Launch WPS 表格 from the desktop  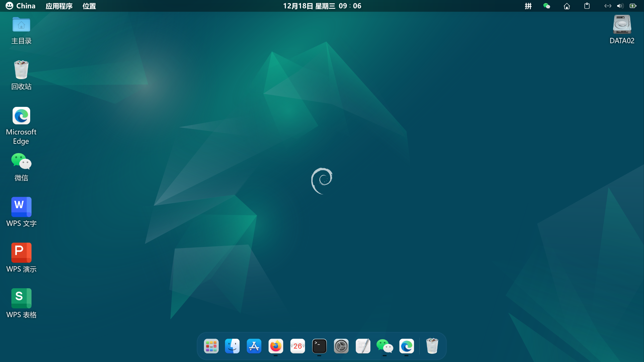(x=21, y=298)
